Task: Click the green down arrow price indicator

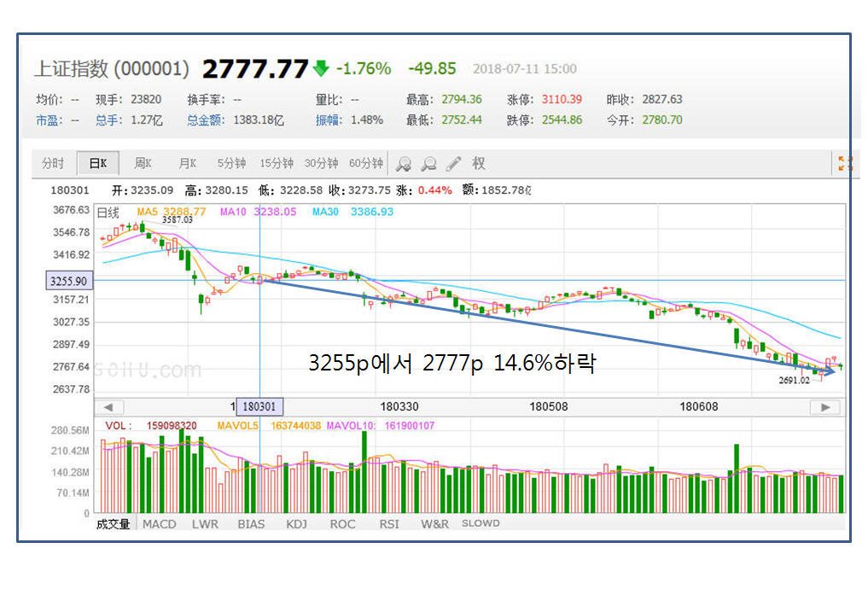Action: pyautogui.click(x=321, y=69)
